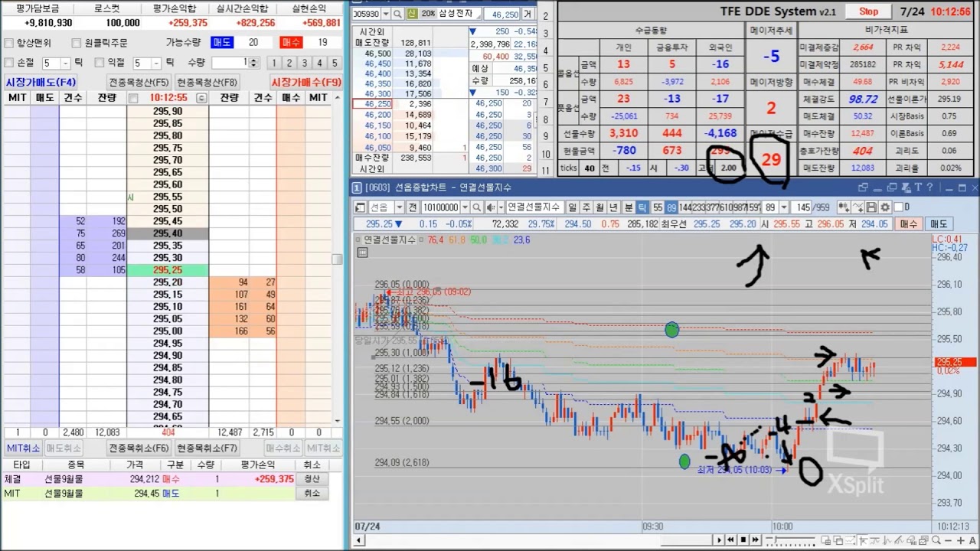Open the 선옵 type dropdown in the chart
The height and width of the screenshot is (551, 980).
[400, 207]
